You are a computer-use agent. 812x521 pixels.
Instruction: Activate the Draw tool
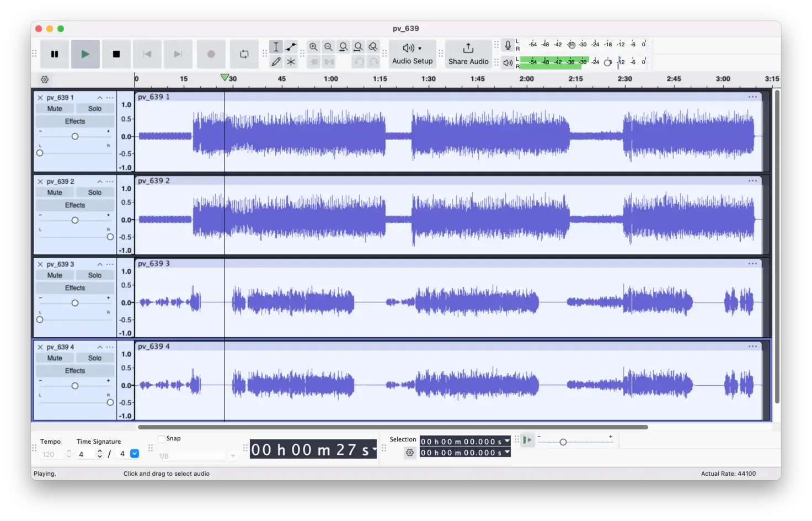pos(276,62)
